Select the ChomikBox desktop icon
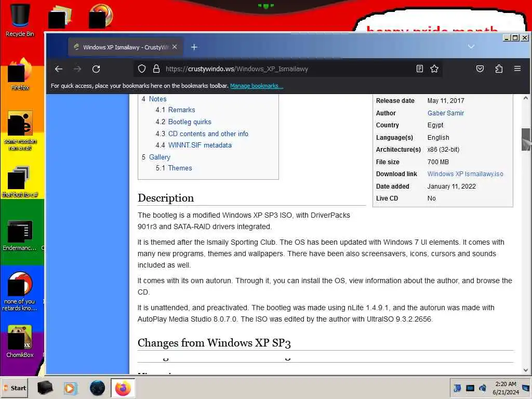 tap(20, 341)
